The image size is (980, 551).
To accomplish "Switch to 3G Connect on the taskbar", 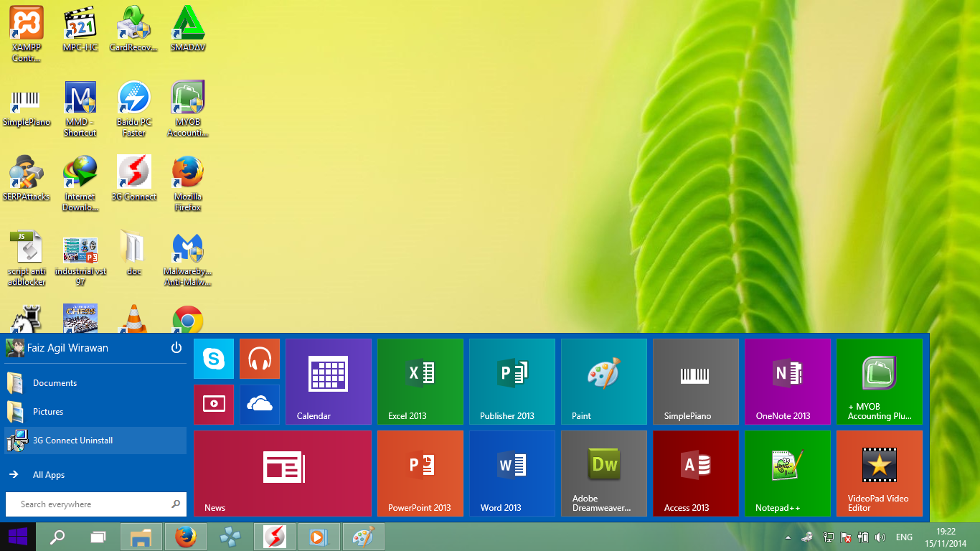I will click(275, 537).
